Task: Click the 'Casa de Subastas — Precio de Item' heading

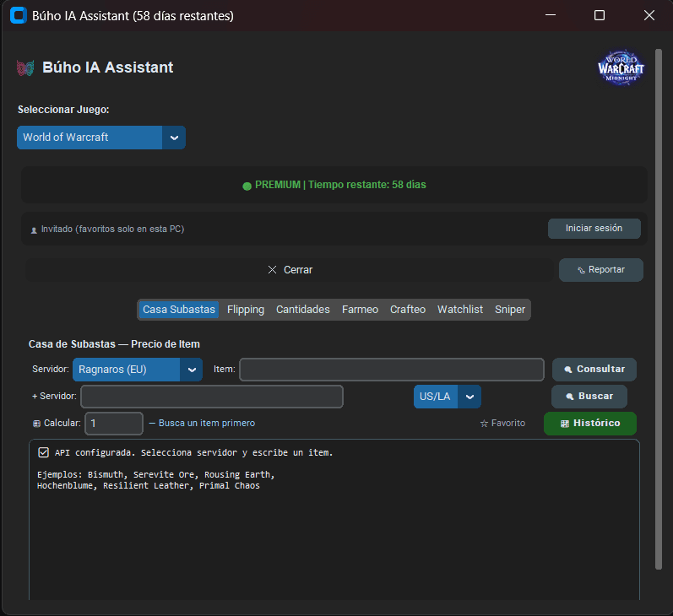Action: (x=114, y=344)
